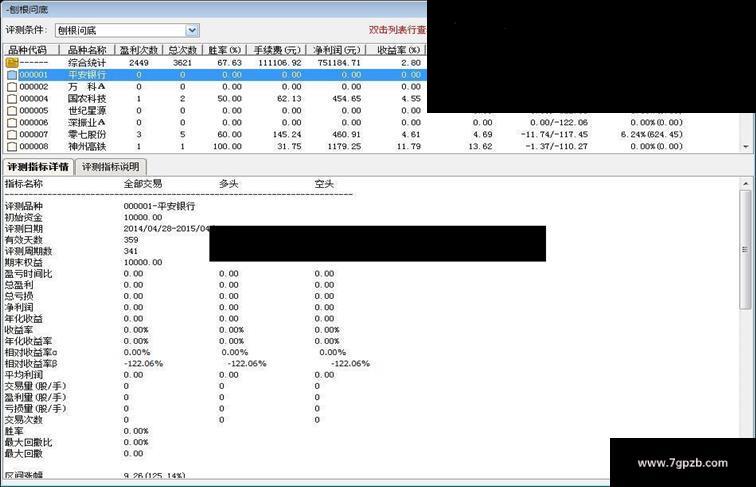Toggle checkbox for 000001 平安银行

click(12, 75)
